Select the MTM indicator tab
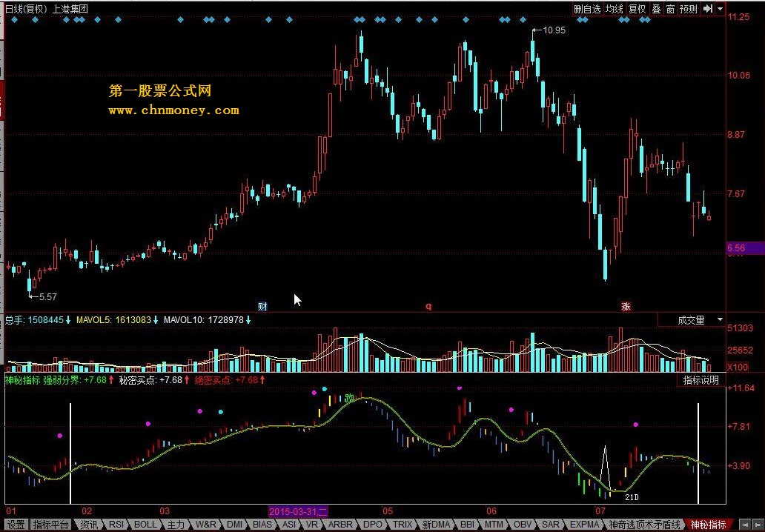Viewport: 765px width, 532px height. point(494,525)
